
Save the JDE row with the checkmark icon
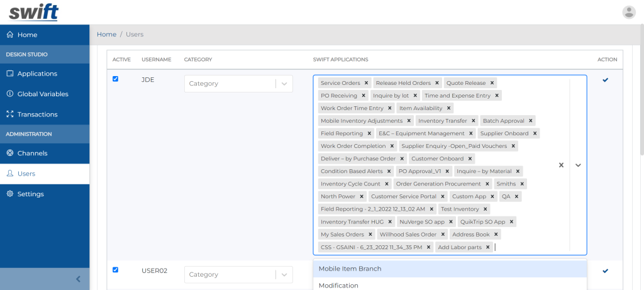[x=605, y=80]
